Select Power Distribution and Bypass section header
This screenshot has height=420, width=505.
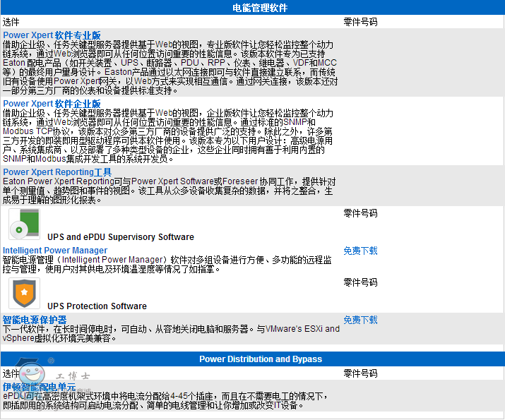[x=260, y=359]
